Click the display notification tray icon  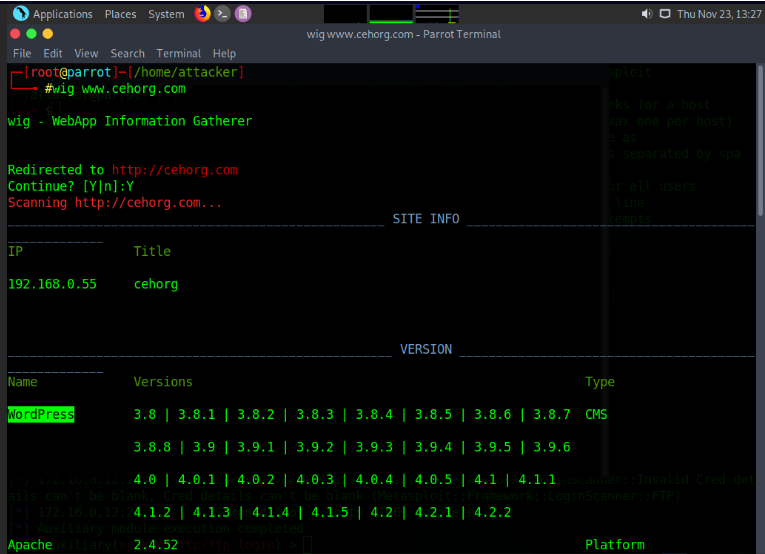pyautogui.click(x=664, y=14)
